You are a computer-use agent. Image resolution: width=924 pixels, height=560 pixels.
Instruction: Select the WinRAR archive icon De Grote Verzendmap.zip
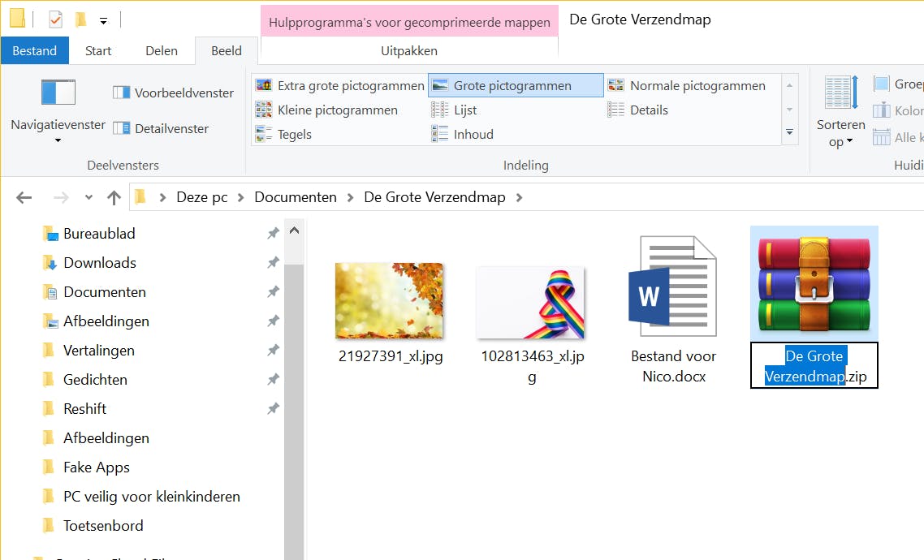[814, 284]
